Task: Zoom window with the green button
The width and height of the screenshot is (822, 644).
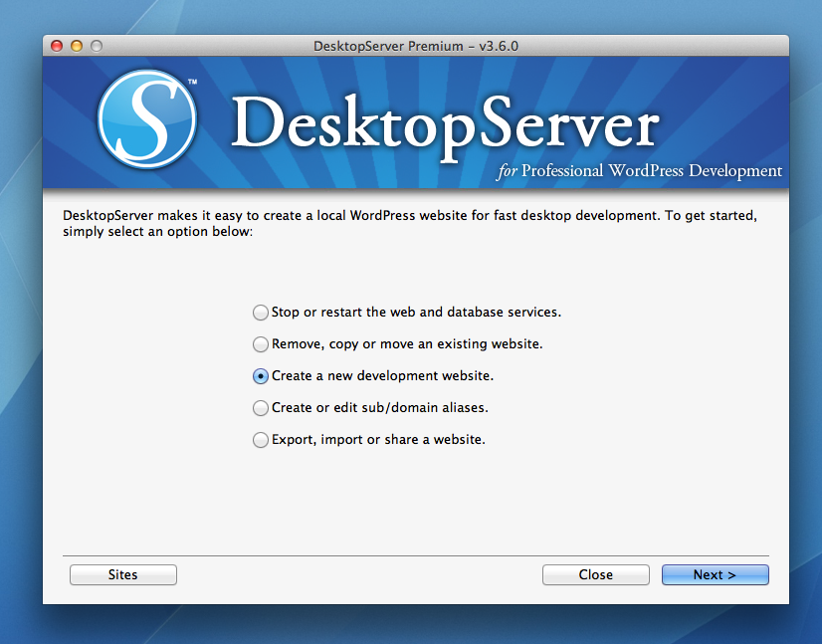Action: coord(97,46)
